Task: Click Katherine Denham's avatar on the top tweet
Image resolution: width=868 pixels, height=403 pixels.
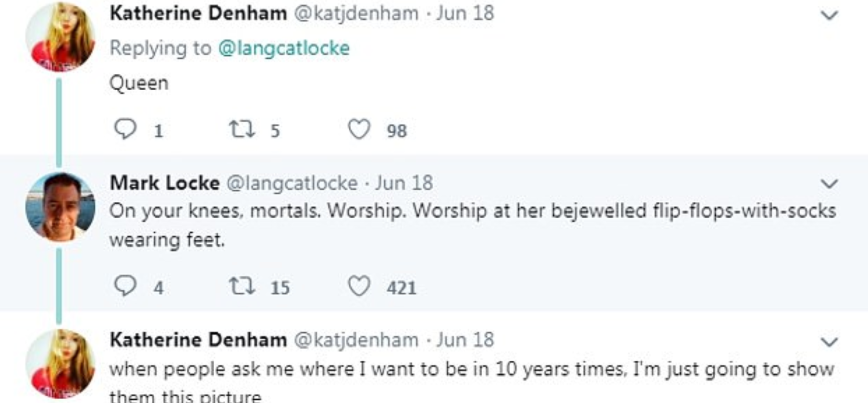Action: coord(60,36)
